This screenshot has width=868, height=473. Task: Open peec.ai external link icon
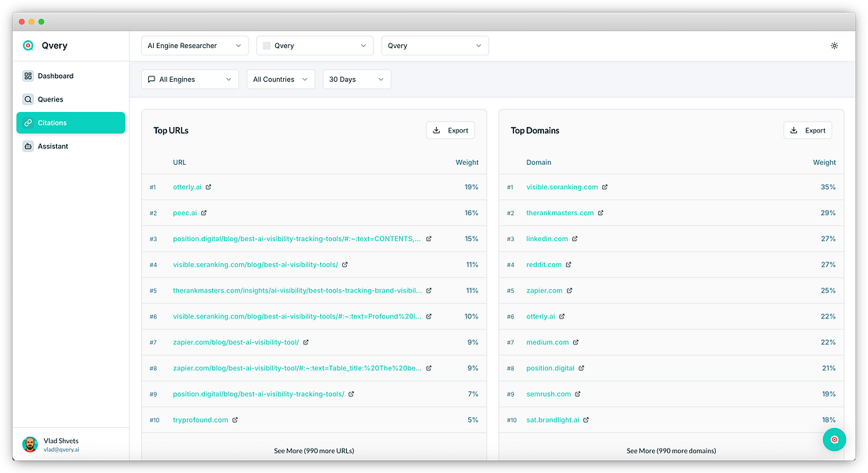click(203, 213)
